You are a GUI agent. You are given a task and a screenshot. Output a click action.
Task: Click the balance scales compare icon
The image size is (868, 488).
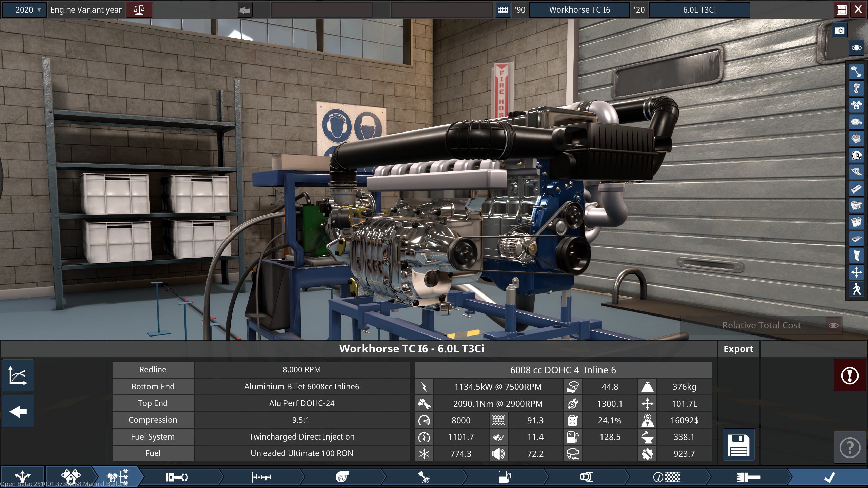tap(139, 9)
